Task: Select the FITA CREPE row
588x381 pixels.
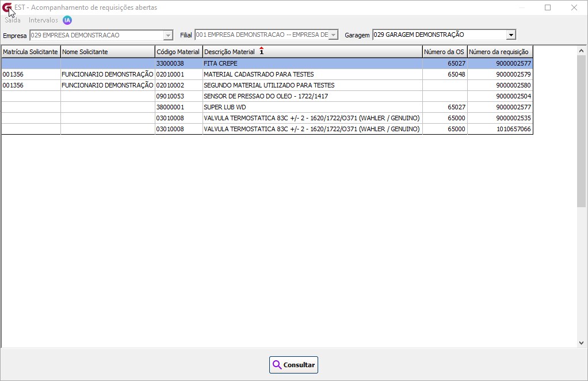Action: (x=267, y=63)
